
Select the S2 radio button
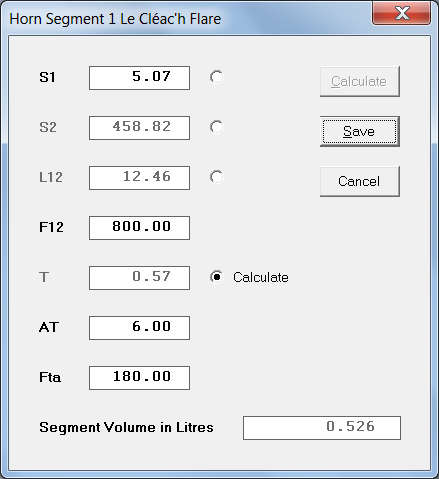216,127
